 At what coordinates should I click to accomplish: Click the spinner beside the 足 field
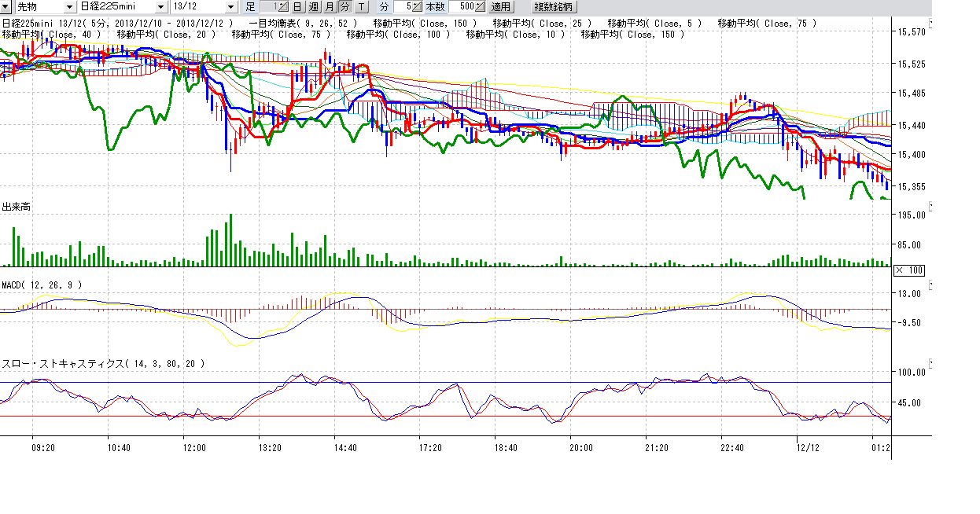click(283, 6)
